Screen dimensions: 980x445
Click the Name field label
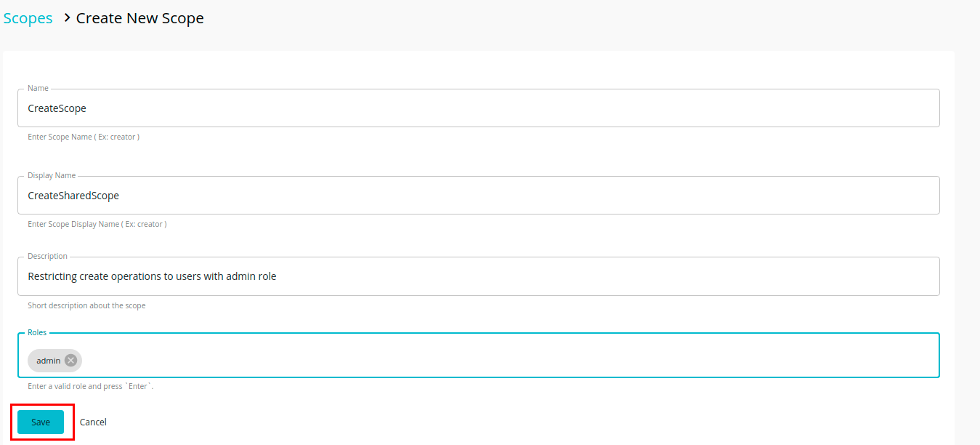click(x=38, y=88)
